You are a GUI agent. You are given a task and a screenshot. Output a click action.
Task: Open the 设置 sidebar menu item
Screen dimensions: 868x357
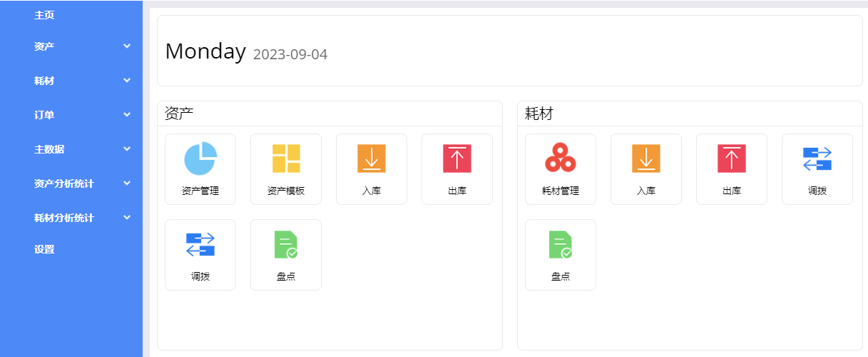coord(44,249)
